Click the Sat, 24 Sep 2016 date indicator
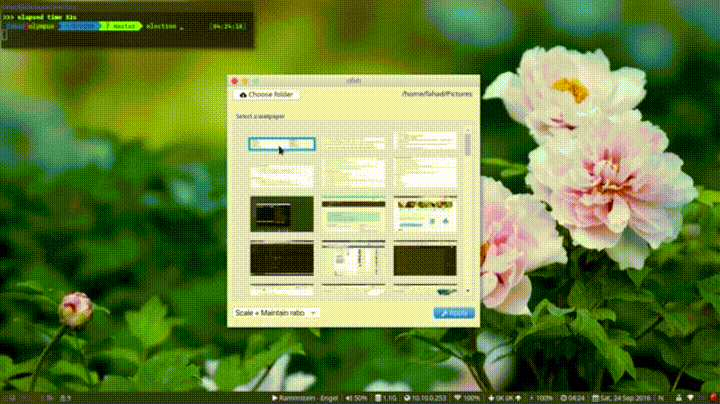The height and width of the screenshot is (404, 720). (x=623, y=398)
